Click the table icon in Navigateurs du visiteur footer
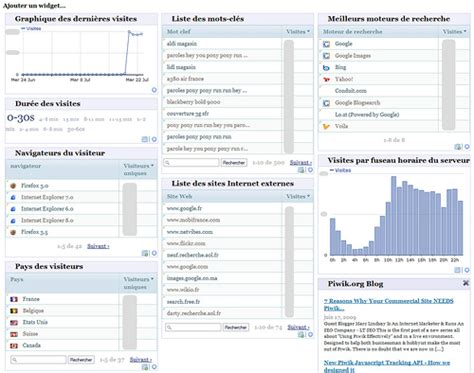 tap(145, 253)
